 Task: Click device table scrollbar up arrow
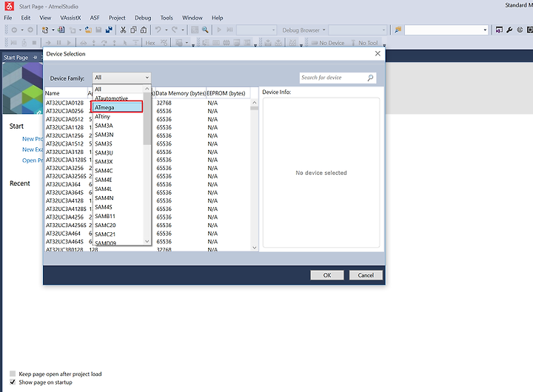tap(254, 102)
